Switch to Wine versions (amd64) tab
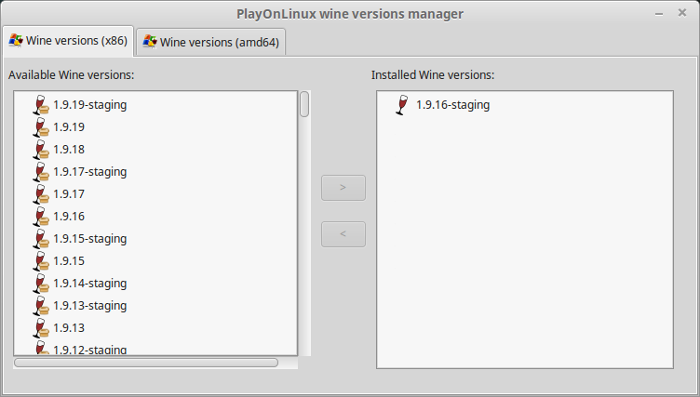This screenshot has height=397, width=700. click(211, 42)
